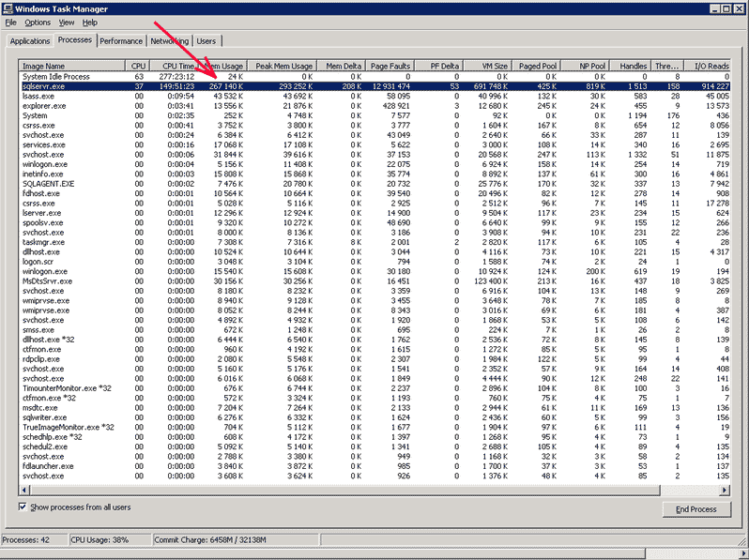The image size is (749, 560).
Task: Sort by Image Name column header
Action: tap(72, 66)
